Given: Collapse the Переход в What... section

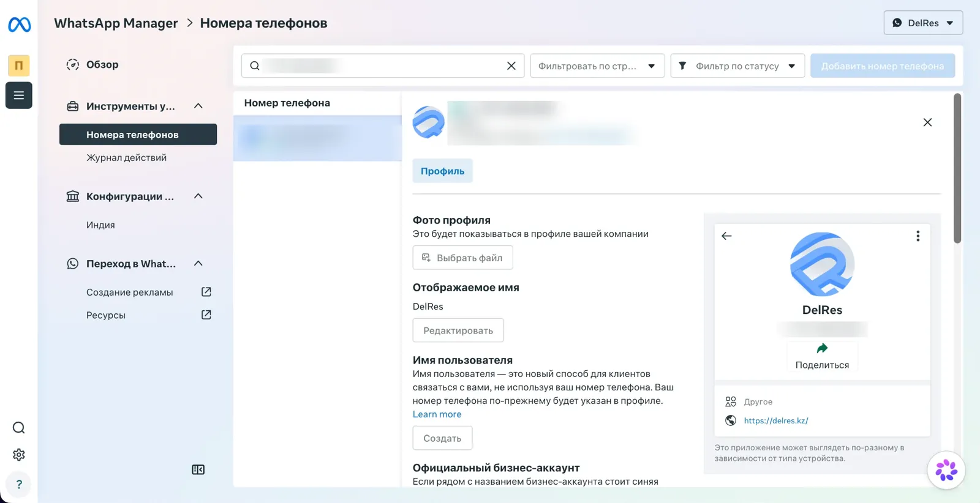Looking at the screenshot, I should click(198, 263).
